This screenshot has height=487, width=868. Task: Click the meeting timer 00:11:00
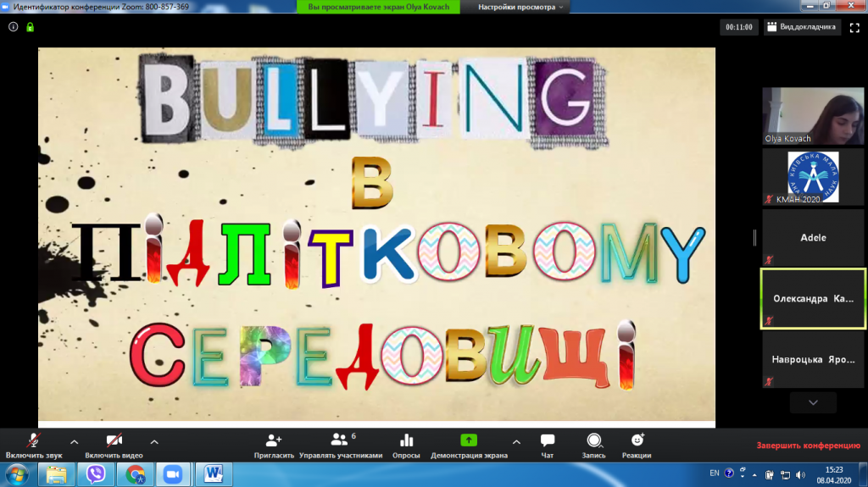(x=739, y=27)
